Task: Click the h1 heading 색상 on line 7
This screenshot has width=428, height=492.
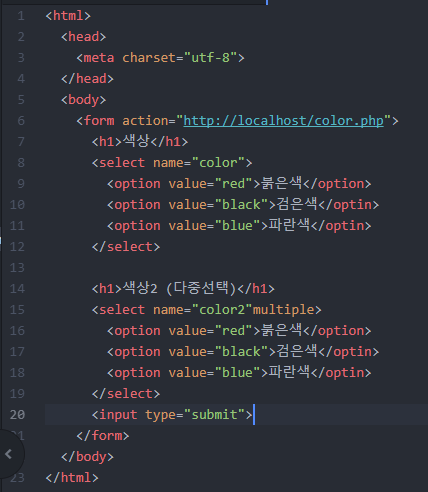Action: [140, 142]
